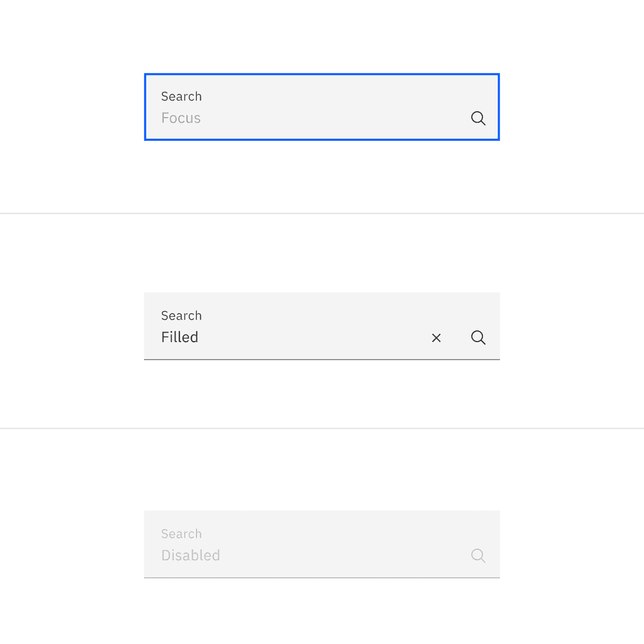
Task: Click the Filled text value
Action: tap(179, 337)
